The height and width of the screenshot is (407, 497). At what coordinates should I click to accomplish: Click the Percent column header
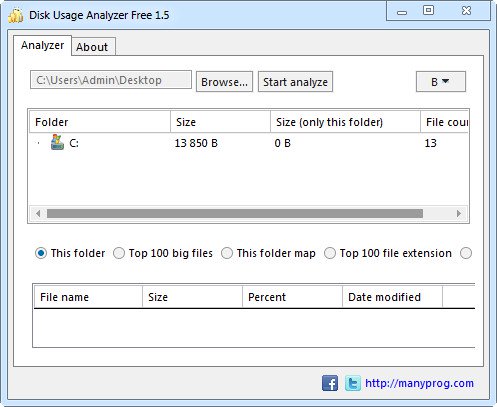click(x=292, y=297)
